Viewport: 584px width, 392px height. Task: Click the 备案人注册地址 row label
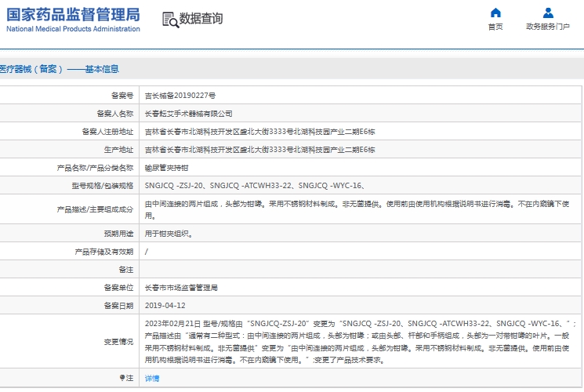pos(107,132)
